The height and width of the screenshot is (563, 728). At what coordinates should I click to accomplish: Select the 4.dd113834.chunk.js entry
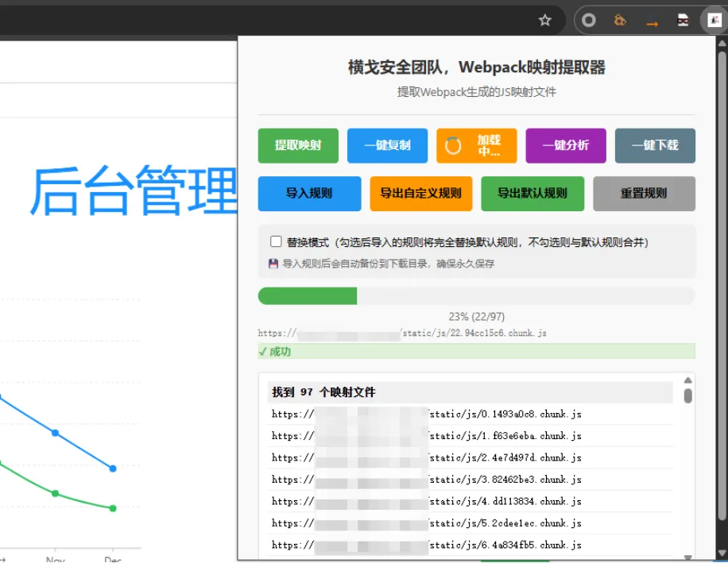point(470,501)
